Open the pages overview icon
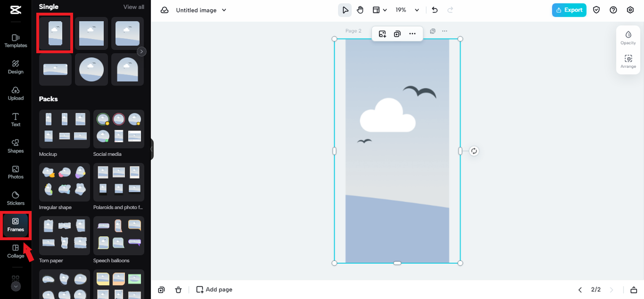The width and height of the screenshot is (644, 299). [634, 290]
